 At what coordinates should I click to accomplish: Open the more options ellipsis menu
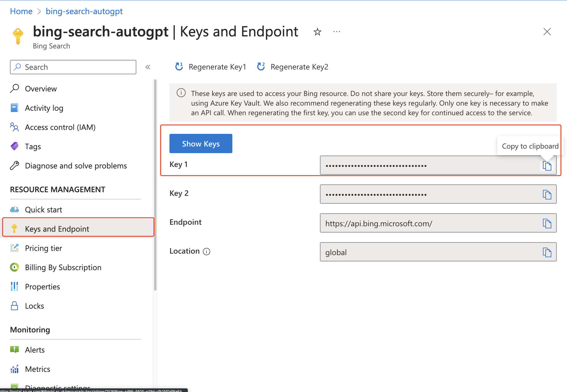(x=337, y=32)
